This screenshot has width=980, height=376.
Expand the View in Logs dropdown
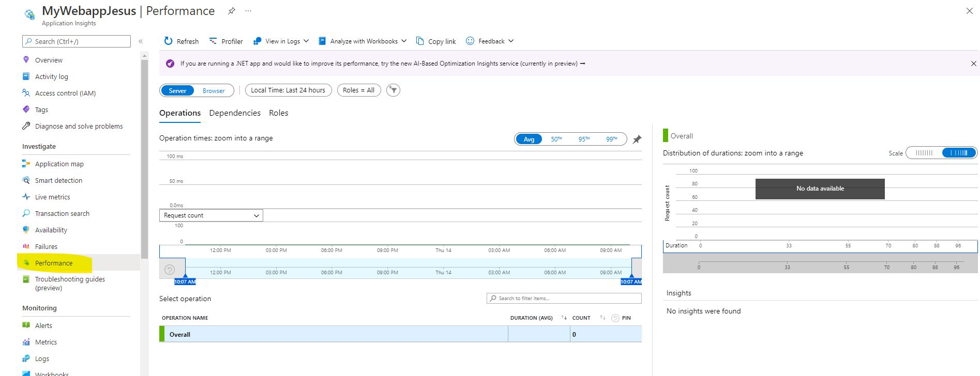coord(281,41)
